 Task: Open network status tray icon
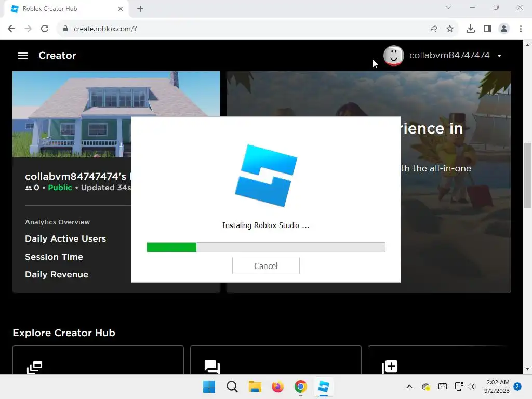point(459,387)
